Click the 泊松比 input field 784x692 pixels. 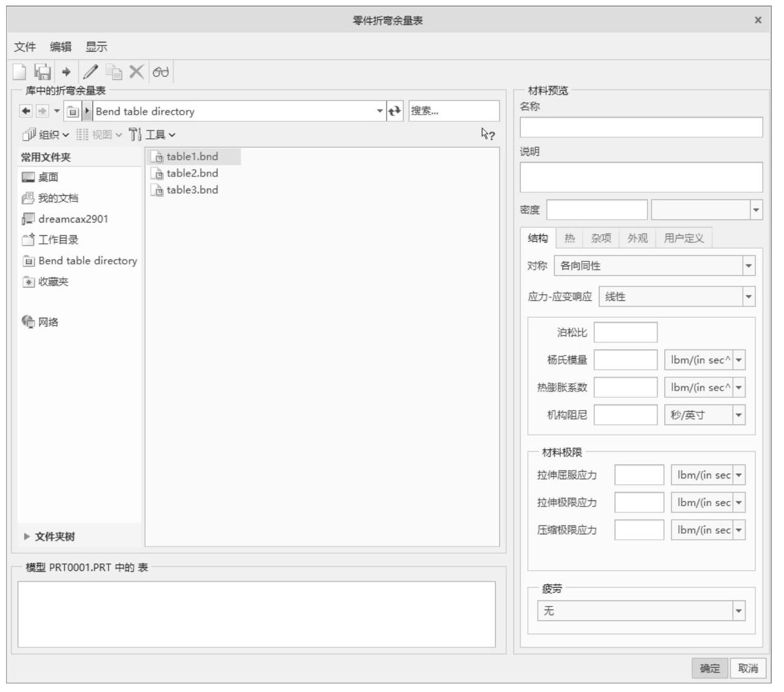[625, 332]
